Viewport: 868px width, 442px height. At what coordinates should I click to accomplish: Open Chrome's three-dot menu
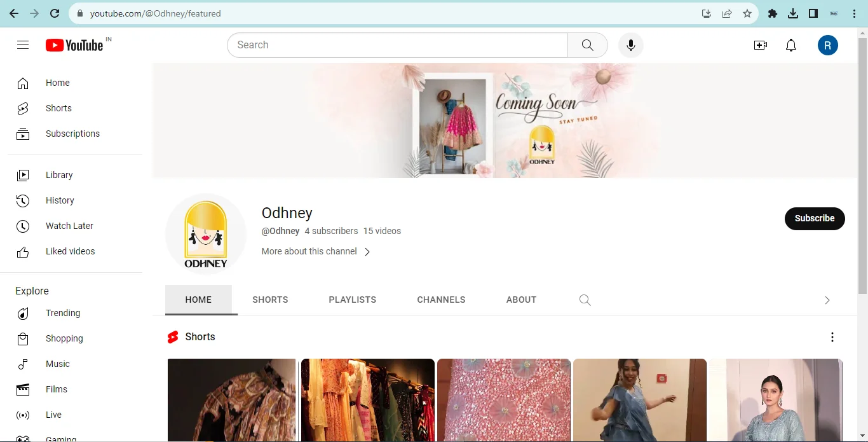point(855,13)
